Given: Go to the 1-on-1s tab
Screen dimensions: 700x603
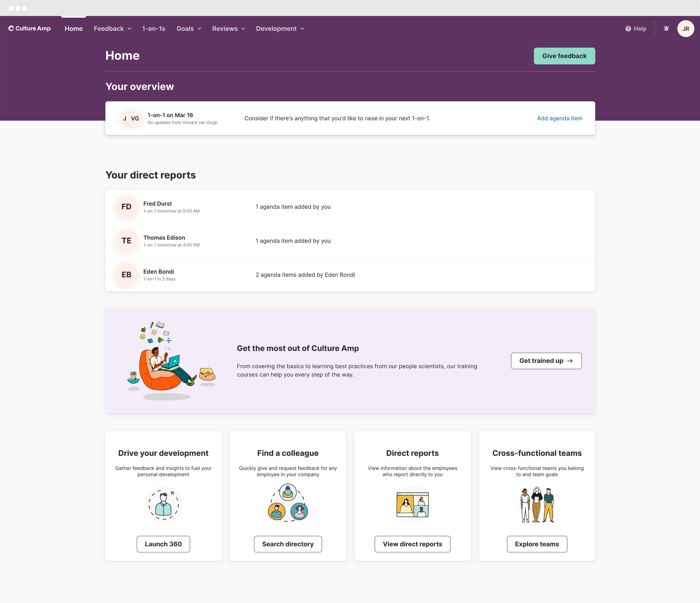Looking at the screenshot, I should pos(154,29).
